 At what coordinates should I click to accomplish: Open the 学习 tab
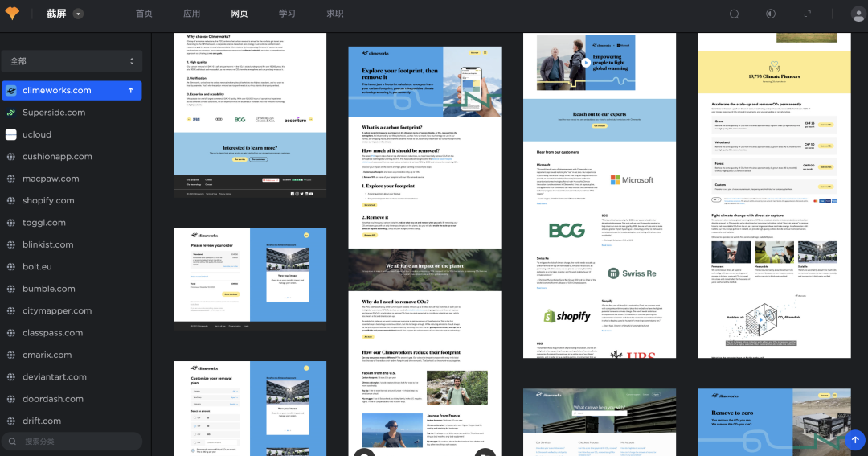(287, 14)
